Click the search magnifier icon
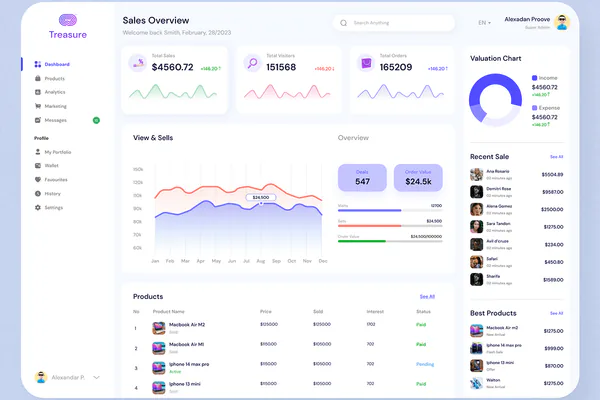600x400 pixels. (x=344, y=23)
